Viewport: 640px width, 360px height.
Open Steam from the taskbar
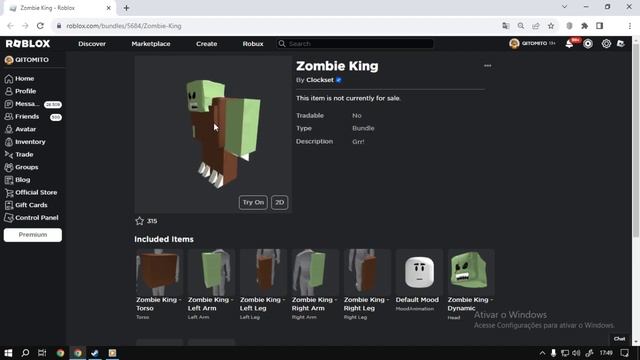[95, 353]
